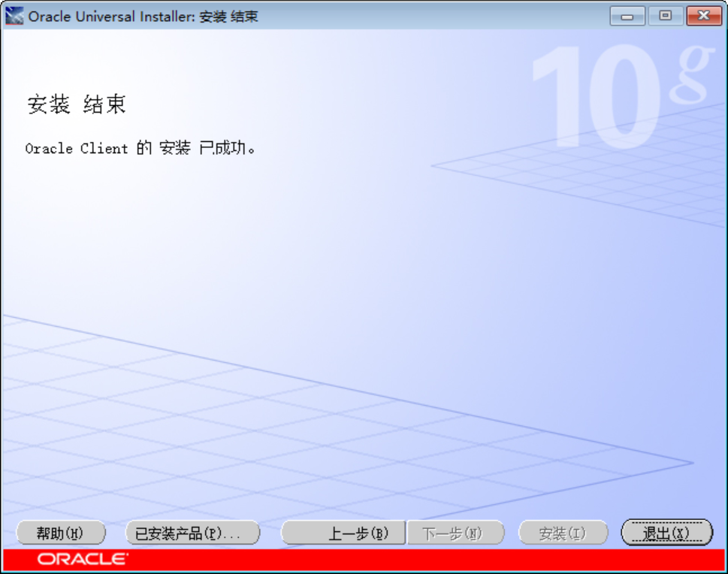Click the window title text 安装 结束
Viewport: 728px width, 574px height.
click(228, 17)
